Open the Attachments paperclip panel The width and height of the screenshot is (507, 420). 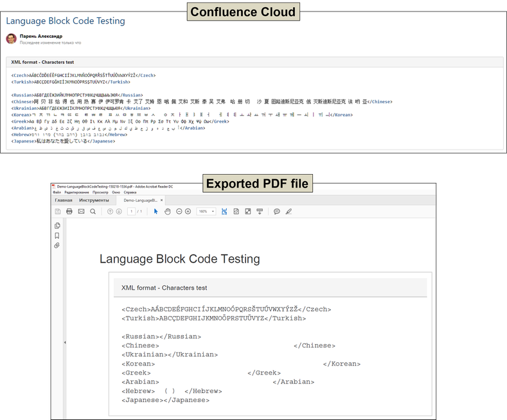point(57,245)
